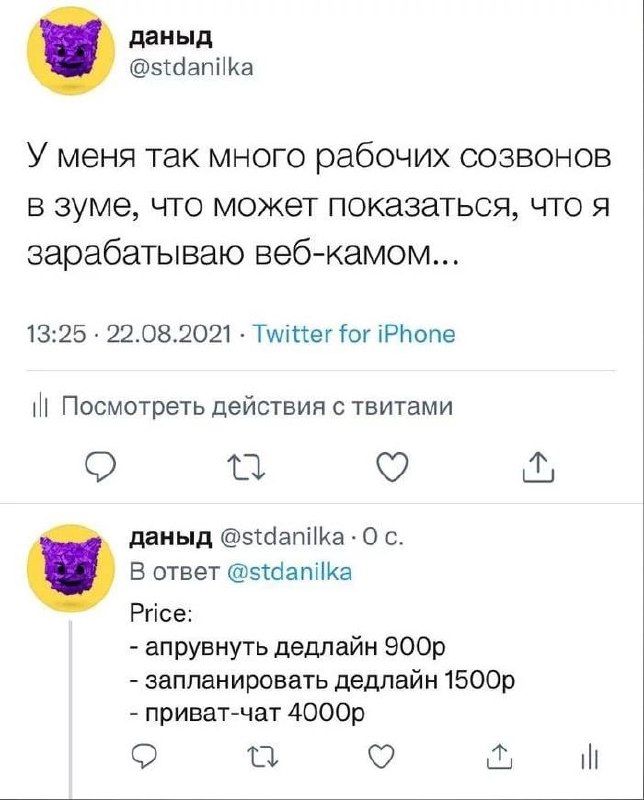Open the @stdanilka mention in В ответ
The height and width of the screenshot is (800, 644).
coord(289,571)
